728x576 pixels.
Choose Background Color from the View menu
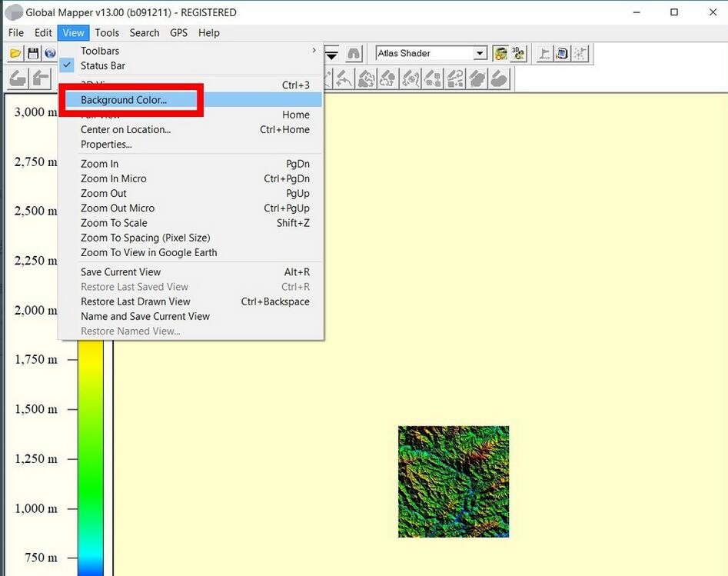pos(123,100)
